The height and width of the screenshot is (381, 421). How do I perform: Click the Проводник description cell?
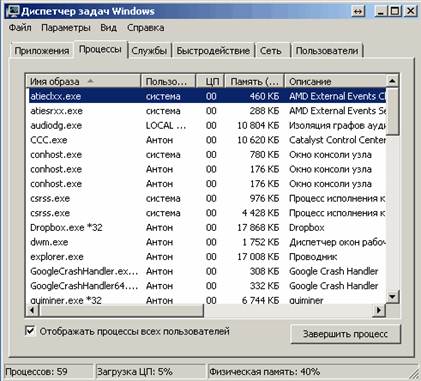313,257
